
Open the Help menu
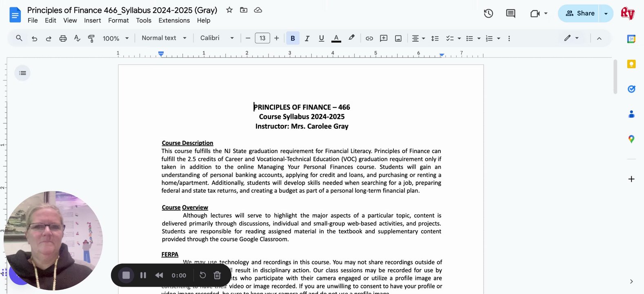click(x=204, y=20)
